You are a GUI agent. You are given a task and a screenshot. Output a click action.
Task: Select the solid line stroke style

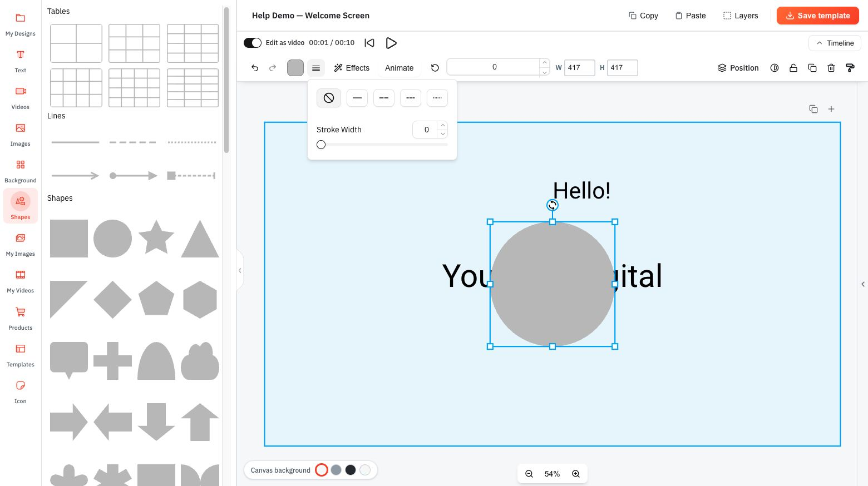[357, 98]
